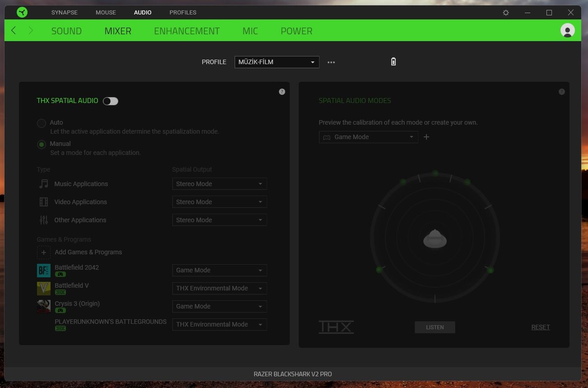Click the gamepad badge under Battlefield 2042

pos(60,274)
